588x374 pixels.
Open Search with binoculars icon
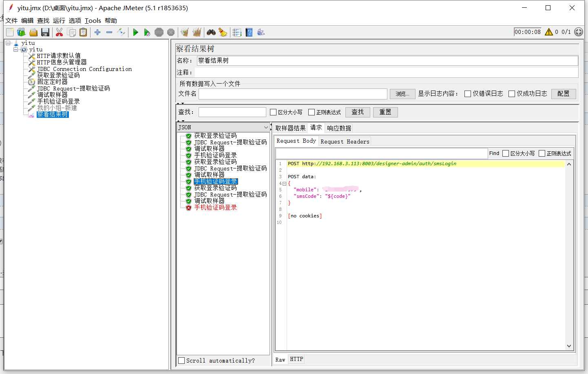211,32
